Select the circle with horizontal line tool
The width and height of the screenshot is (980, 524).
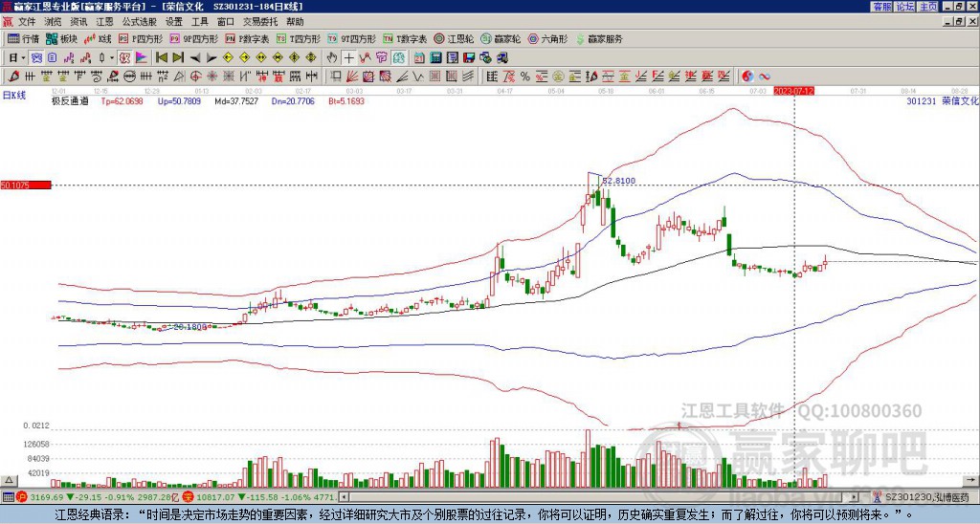click(129, 76)
